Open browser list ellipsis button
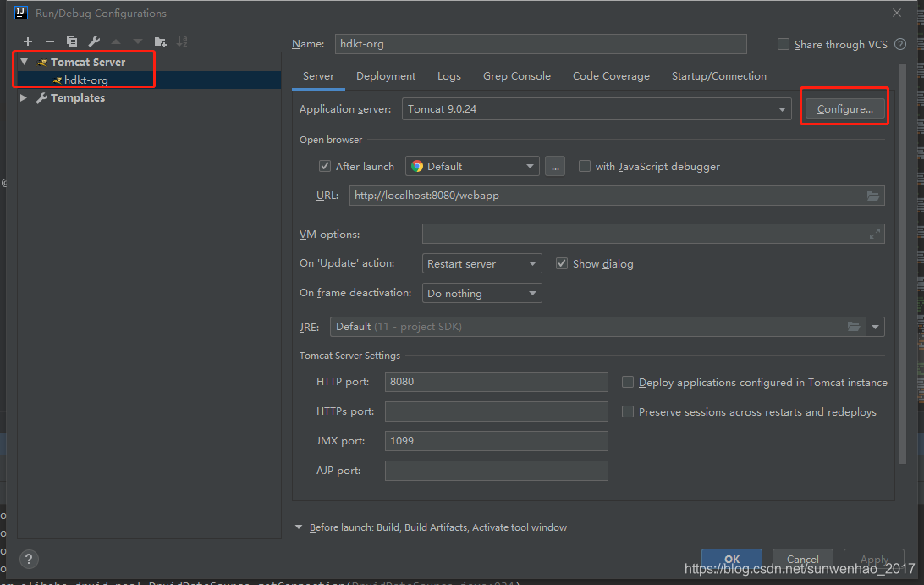The width and height of the screenshot is (924, 585). click(555, 166)
